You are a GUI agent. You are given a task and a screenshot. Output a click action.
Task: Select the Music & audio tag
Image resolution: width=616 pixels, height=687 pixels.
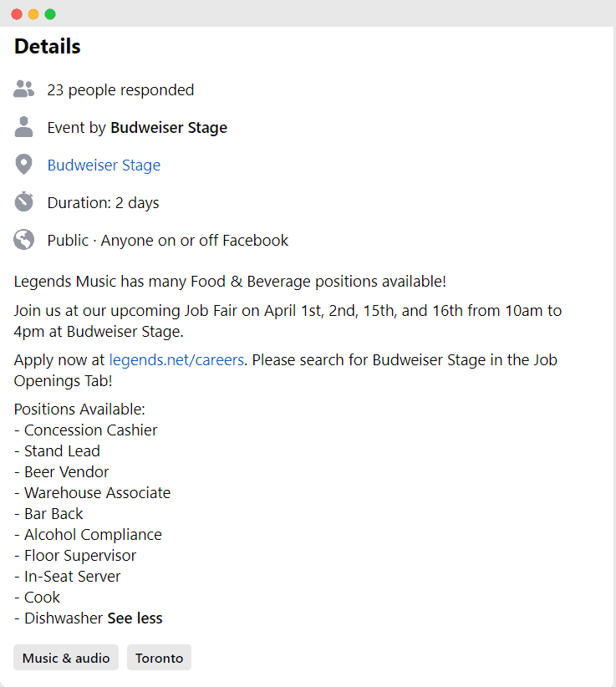[65, 658]
